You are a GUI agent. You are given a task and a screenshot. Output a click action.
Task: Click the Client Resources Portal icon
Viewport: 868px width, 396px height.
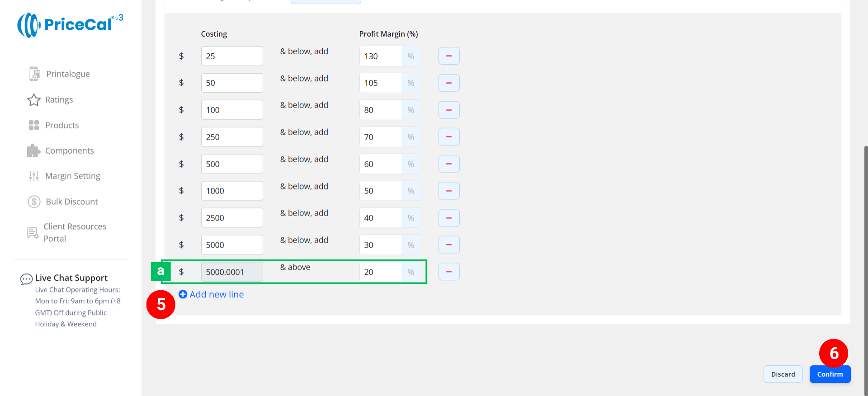33,233
